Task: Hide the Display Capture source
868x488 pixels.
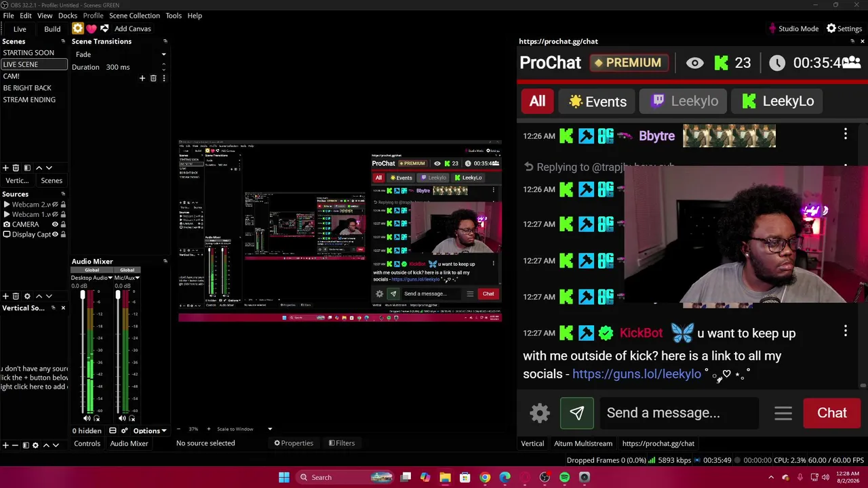Action: [x=55, y=235]
